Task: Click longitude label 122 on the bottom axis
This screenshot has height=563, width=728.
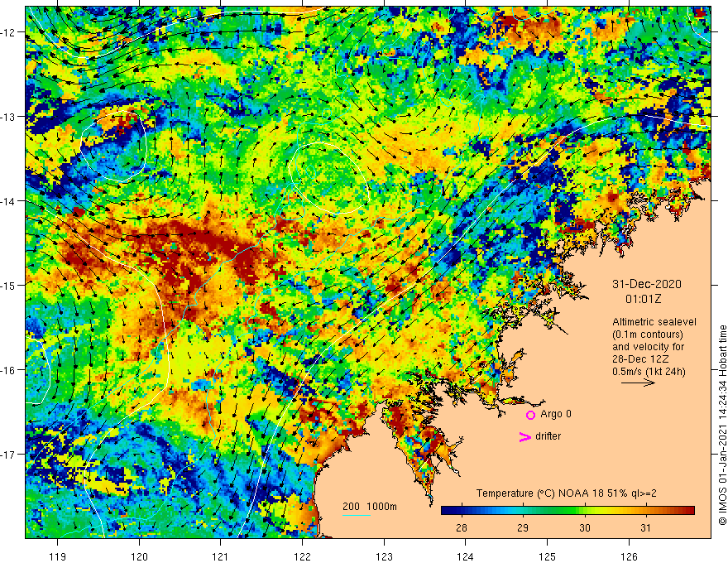Action: click(x=302, y=556)
